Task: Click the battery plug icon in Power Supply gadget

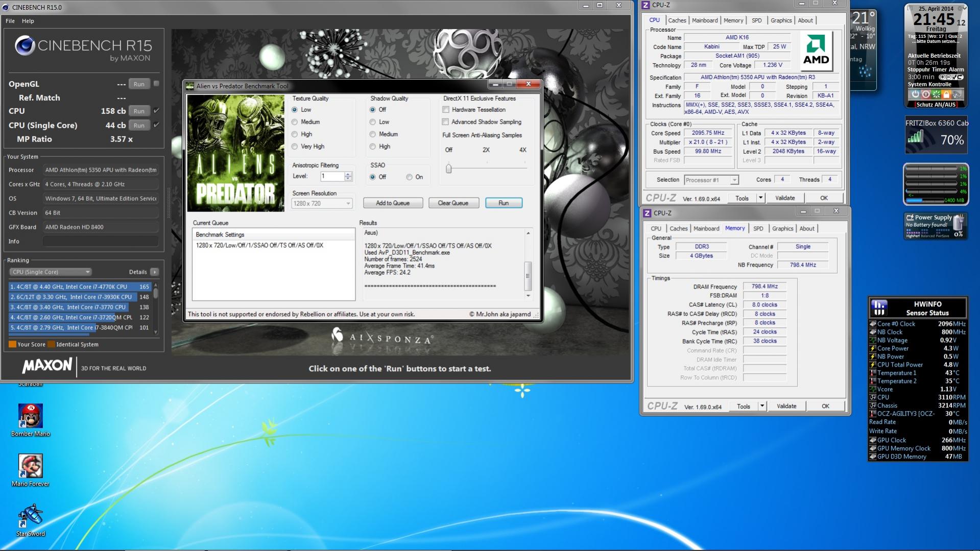Action: pos(958,223)
